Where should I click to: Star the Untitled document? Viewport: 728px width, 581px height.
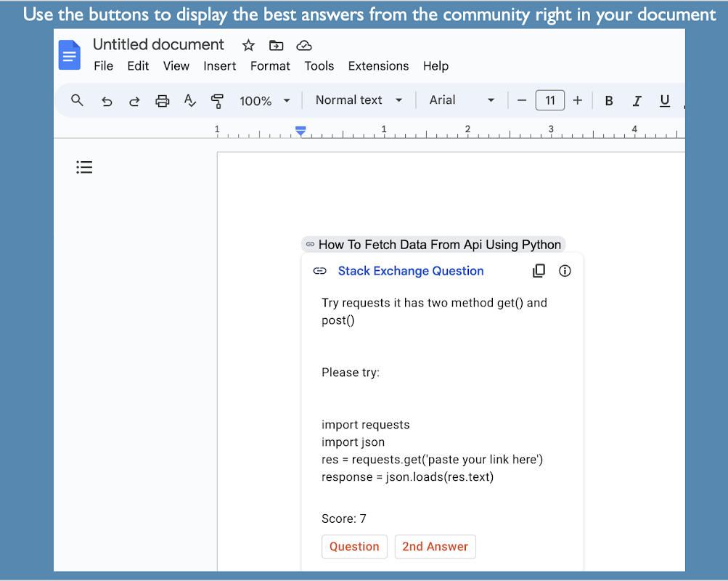(x=248, y=46)
